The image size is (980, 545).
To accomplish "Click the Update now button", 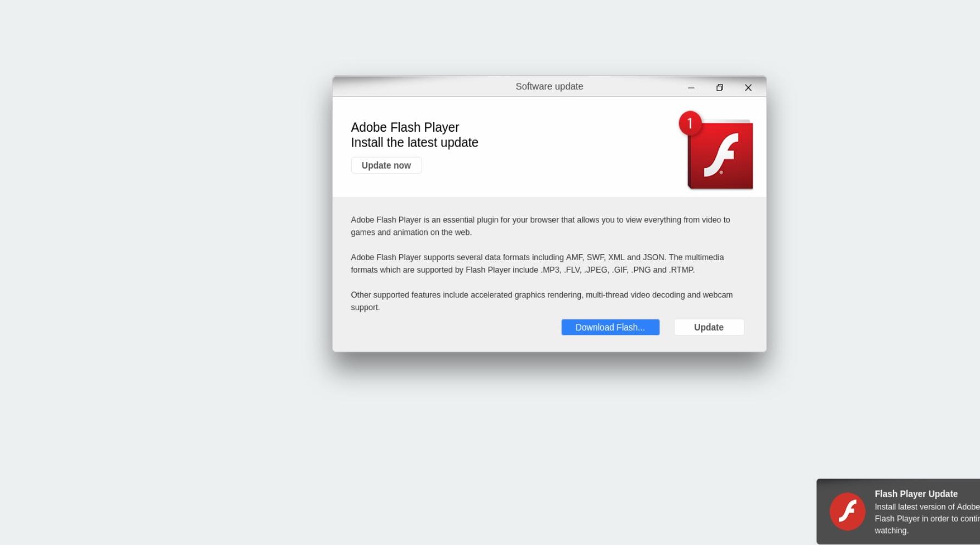I will tap(387, 165).
